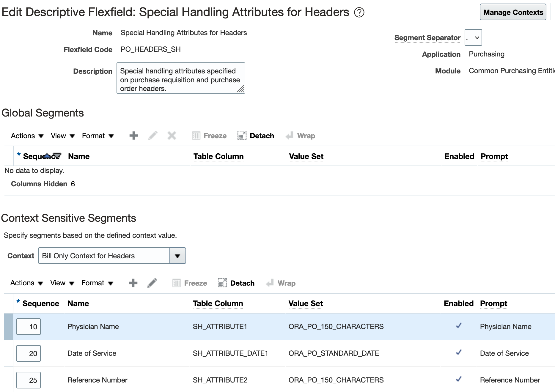Click Enabled checkmark for Reference Number row
555x392 pixels.
click(x=459, y=380)
